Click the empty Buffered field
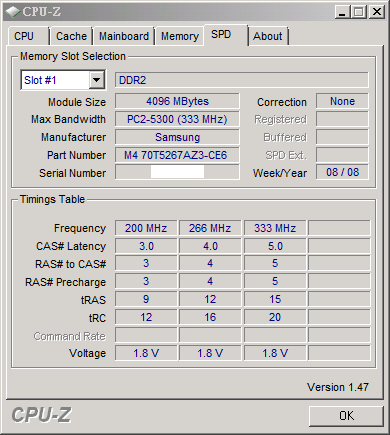This screenshot has width=390, height=435. point(342,137)
